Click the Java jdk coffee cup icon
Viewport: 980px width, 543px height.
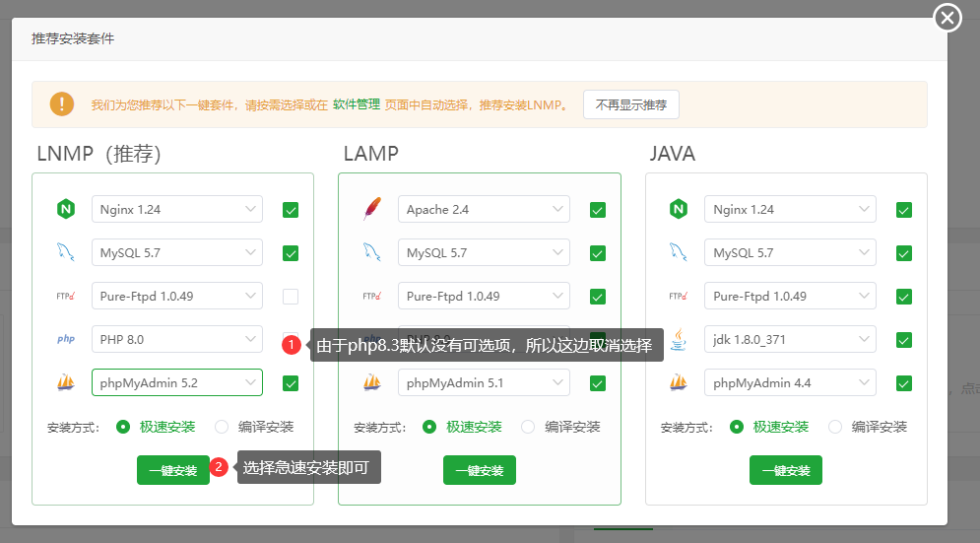point(679,339)
